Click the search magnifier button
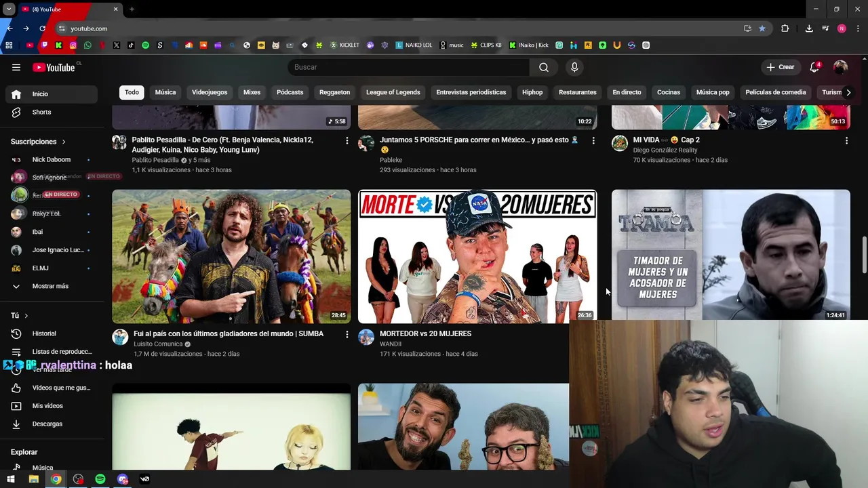Image resolution: width=868 pixels, height=488 pixels. click(544, 67)
